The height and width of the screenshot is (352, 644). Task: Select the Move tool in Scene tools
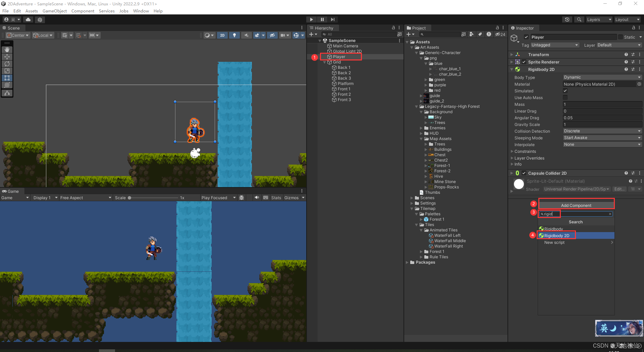click(x=7, y=57)
